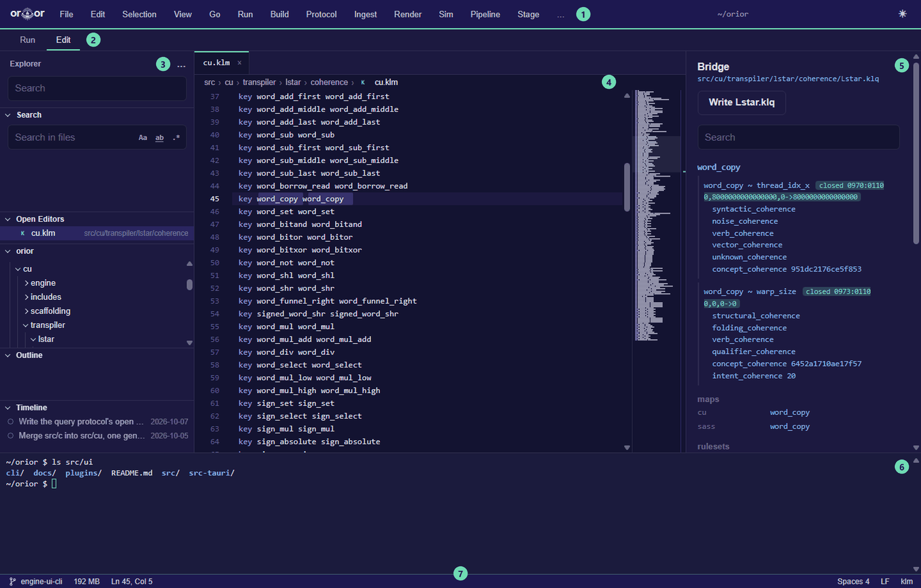Open the Lstar.klq path link in Bridge
The image size is (921, 588).
tap(788, 79)
